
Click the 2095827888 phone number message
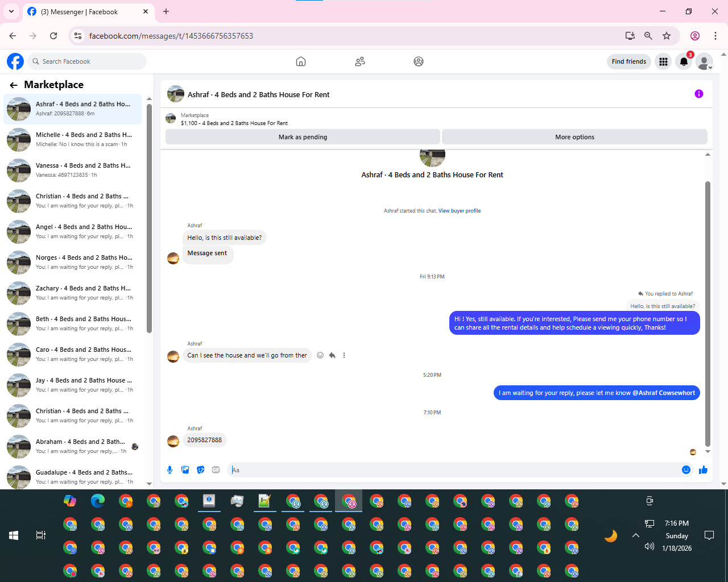[x=205, y=440]
